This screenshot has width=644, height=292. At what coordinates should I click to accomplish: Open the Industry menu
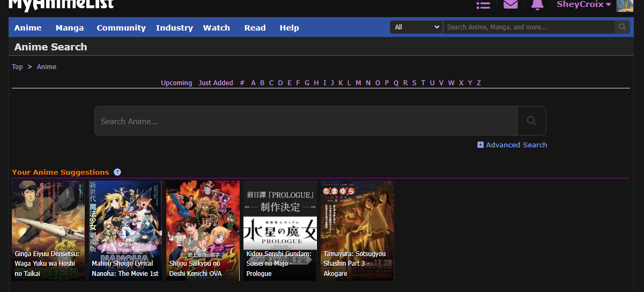click(174, 28)
